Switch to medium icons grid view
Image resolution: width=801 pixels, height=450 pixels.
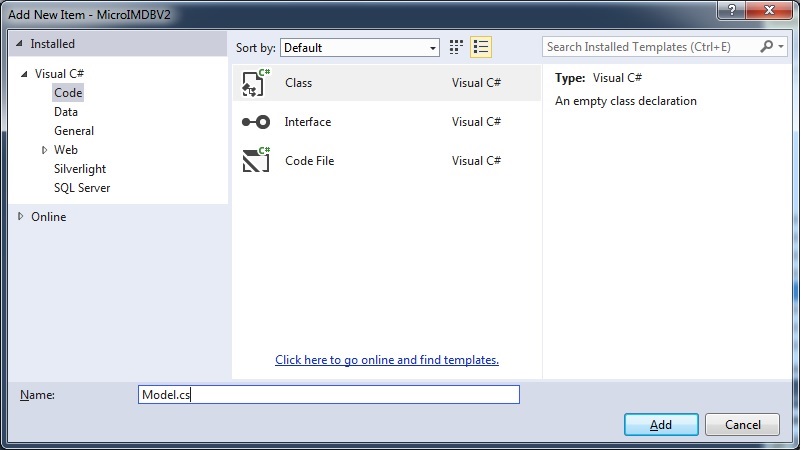pyautogui.click(x=456, y=47)
